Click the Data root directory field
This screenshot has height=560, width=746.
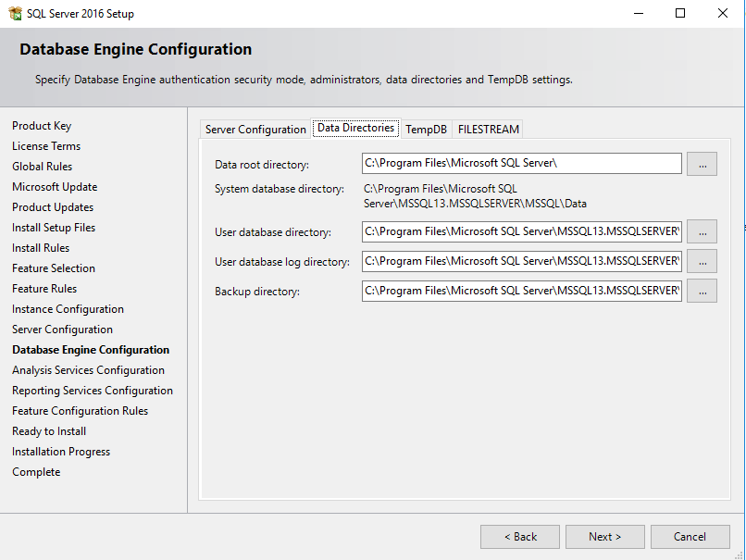(x=521, y=163)
